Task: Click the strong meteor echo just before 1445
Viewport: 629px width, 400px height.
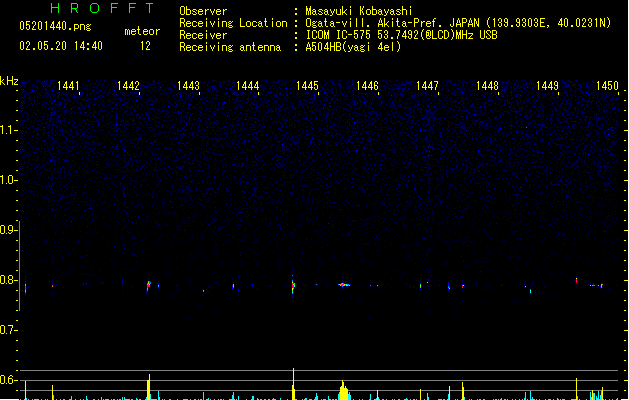Action: (293, 285)
